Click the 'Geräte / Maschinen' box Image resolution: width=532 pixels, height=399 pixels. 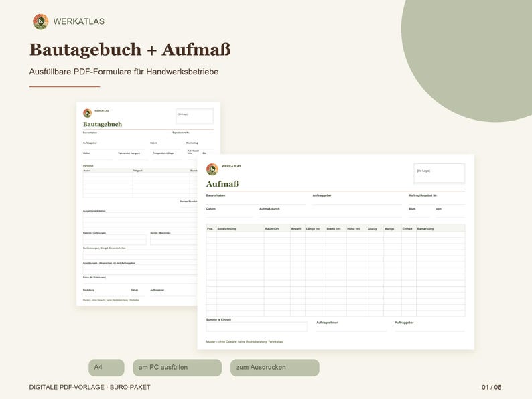[174, 239]
